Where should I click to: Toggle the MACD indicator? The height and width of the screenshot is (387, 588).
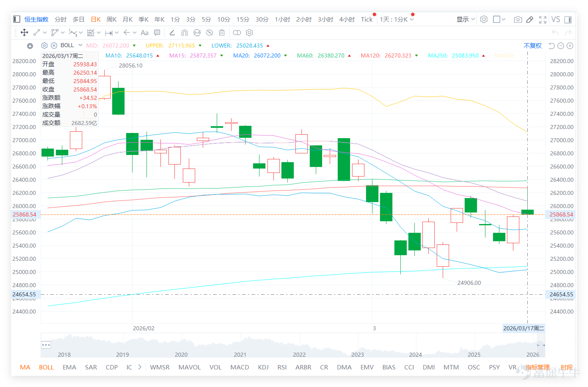240,367
